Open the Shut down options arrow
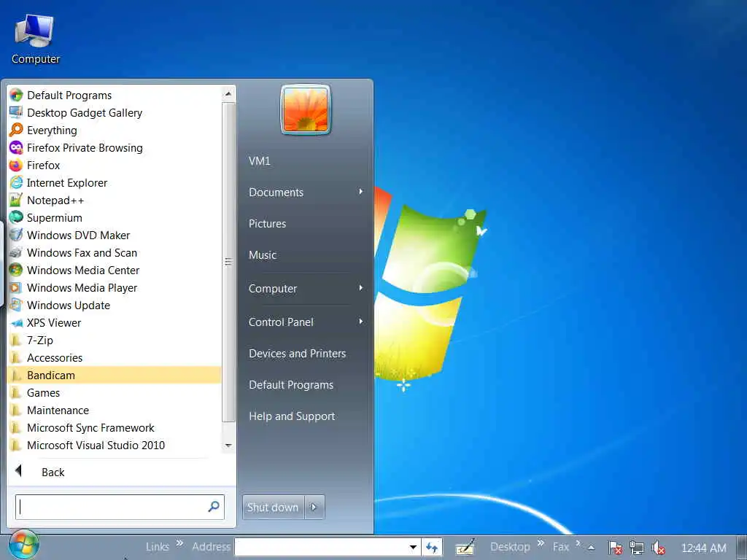This screenshot has width=747, height=560. [x=314, y=507]
